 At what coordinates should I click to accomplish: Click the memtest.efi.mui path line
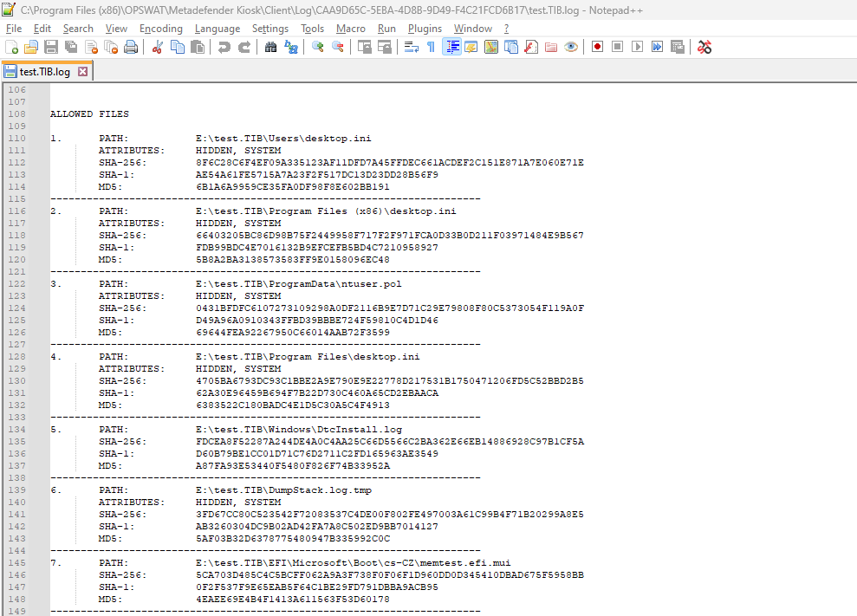(353, 562)
